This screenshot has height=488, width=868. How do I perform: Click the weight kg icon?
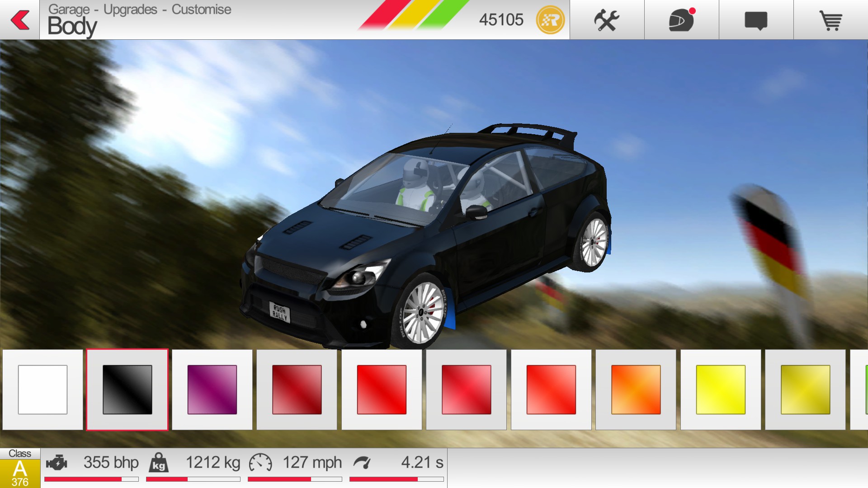pyautogui.click(x=159, y=463)
